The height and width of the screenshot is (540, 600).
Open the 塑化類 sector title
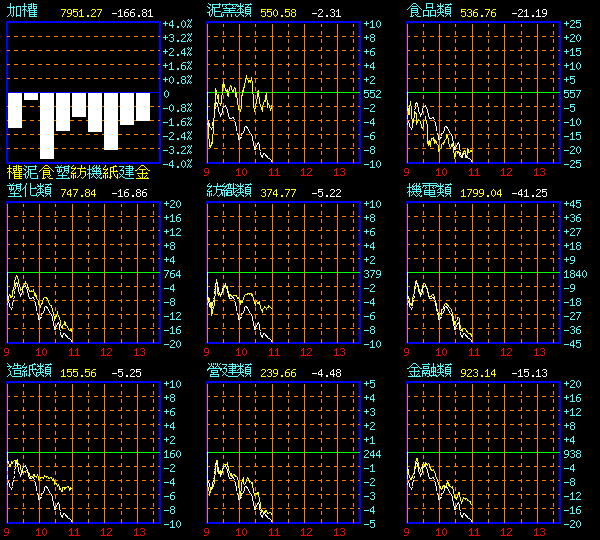29,191
